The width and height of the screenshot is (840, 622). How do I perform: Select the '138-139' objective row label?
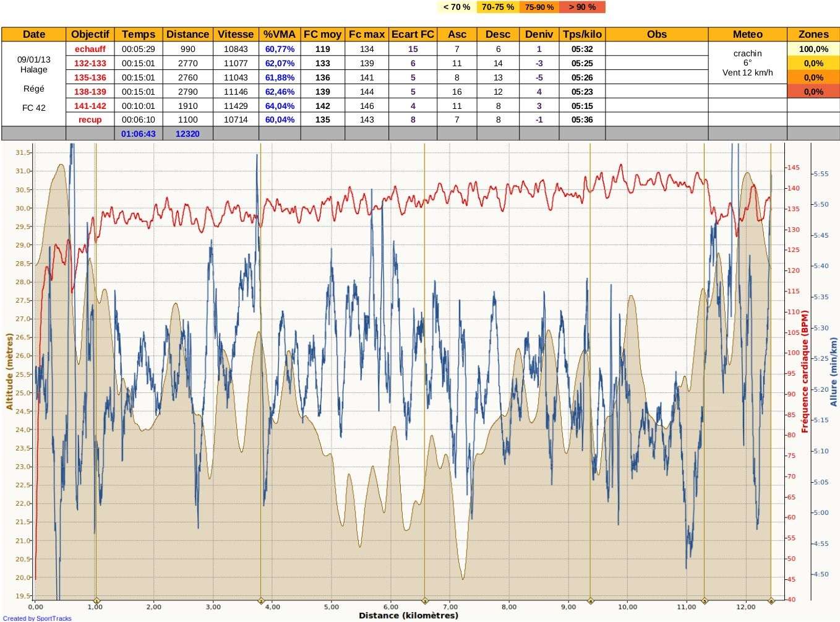click(x=90, y=92)
